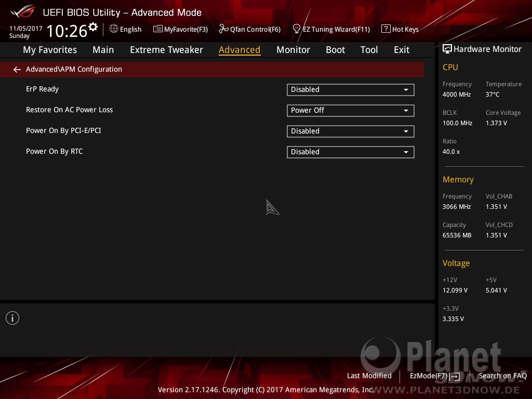This screenshot has height=399, width=532.
Task: Click the info circle icon
Action: [12, 318]
